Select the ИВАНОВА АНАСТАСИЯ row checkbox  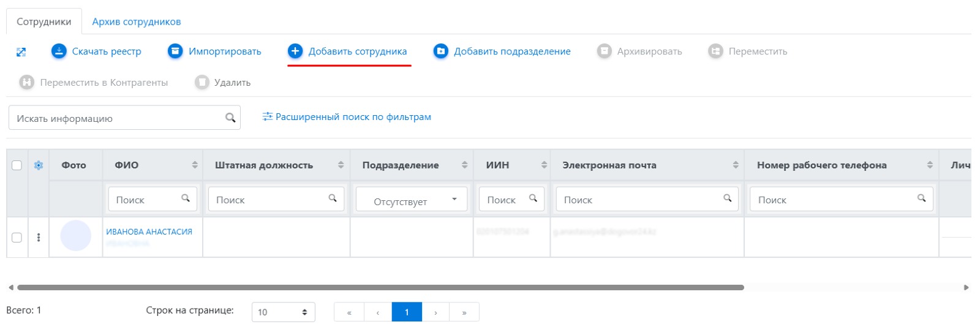pyautogui.click(x=17, y=238)
